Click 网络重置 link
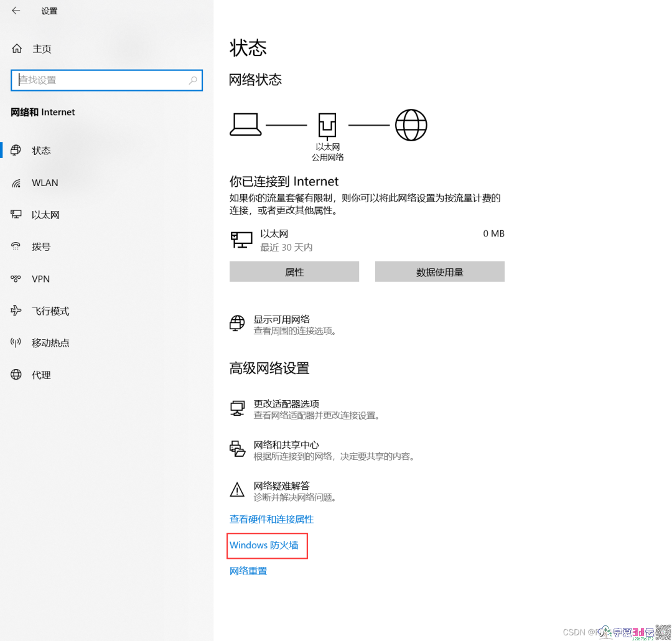Image resolution: width=672 pixels, height=641 pixels. pos(248,571)
